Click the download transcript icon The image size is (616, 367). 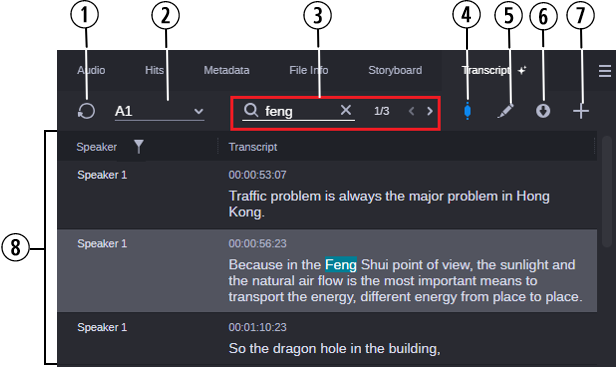[543, 111]
